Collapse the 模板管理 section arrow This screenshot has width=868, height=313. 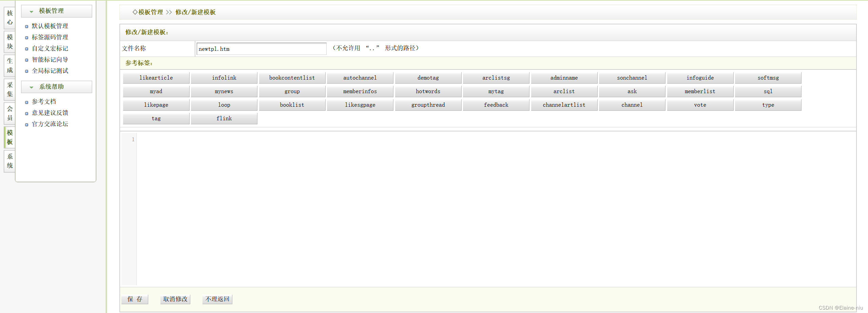click(x=32, y=12)
